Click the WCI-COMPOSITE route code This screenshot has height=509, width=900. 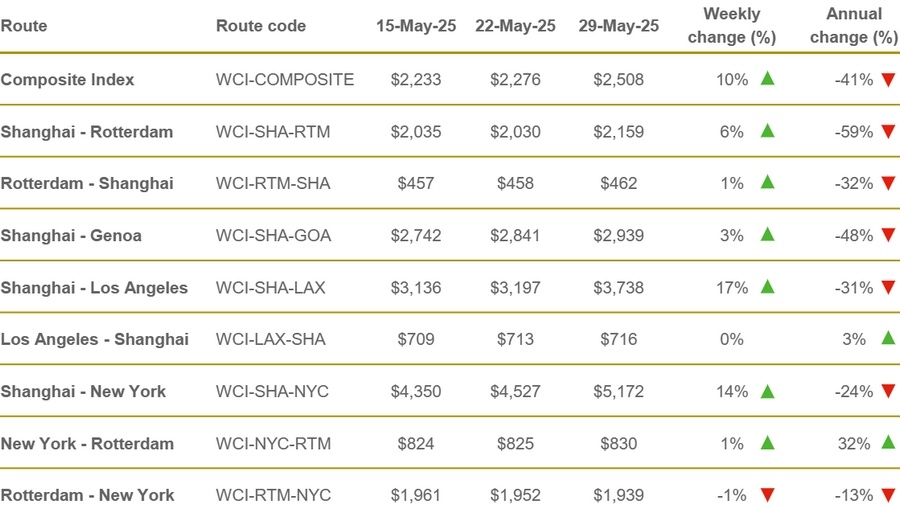coord(285,80)
